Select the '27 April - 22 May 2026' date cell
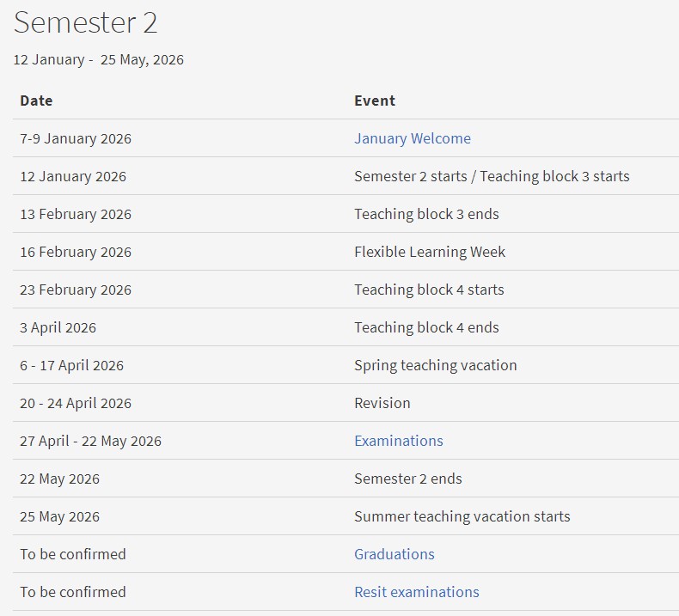The image size is (679, 616). 90,441
